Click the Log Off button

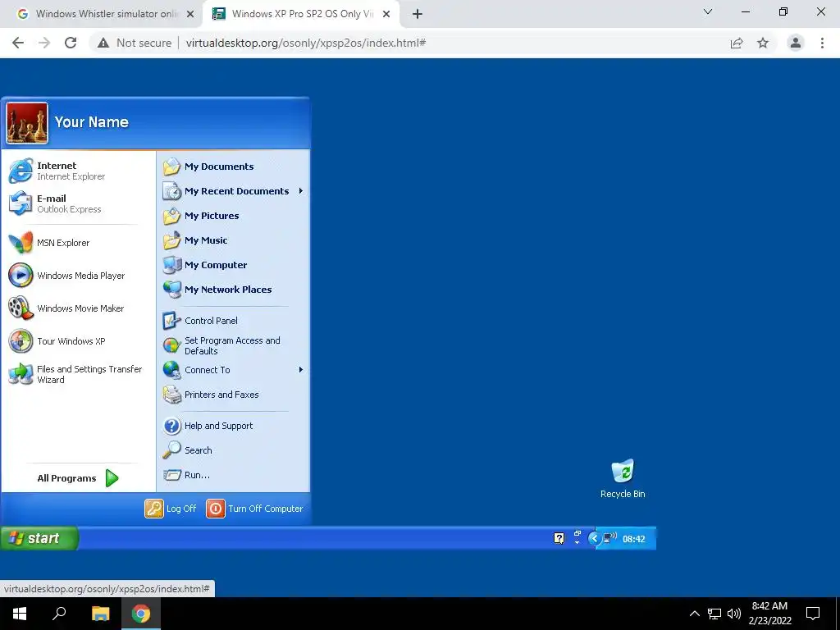[x=171, y=509]
